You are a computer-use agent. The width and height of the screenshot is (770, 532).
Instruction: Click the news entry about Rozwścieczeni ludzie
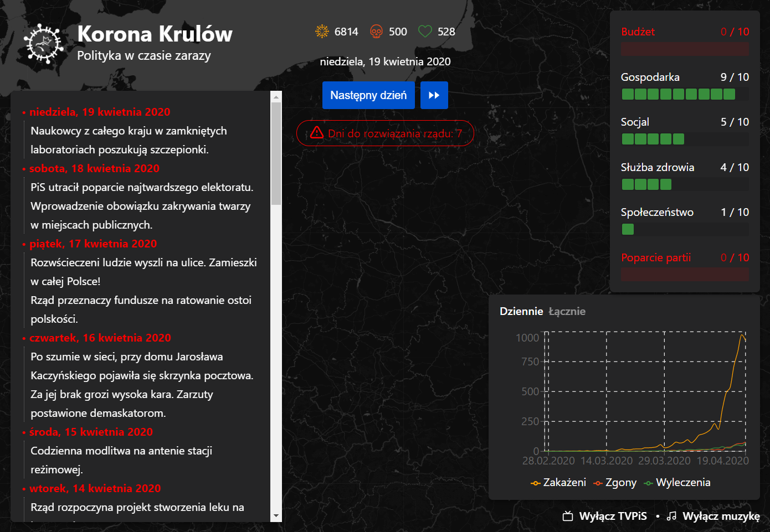pyautogui.click(x=143, y=272)
